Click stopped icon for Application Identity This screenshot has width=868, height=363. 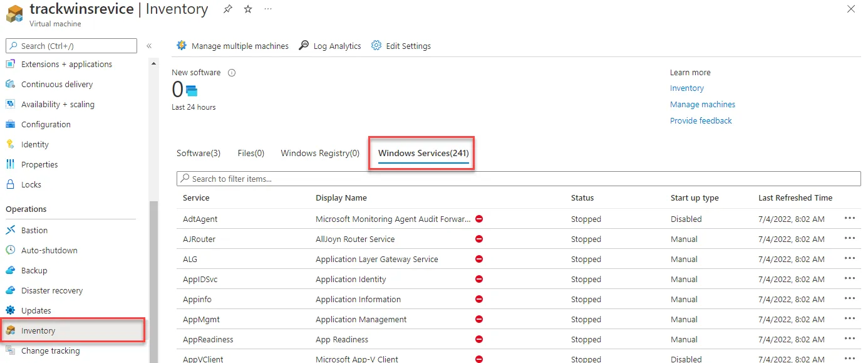pos(479,279)
